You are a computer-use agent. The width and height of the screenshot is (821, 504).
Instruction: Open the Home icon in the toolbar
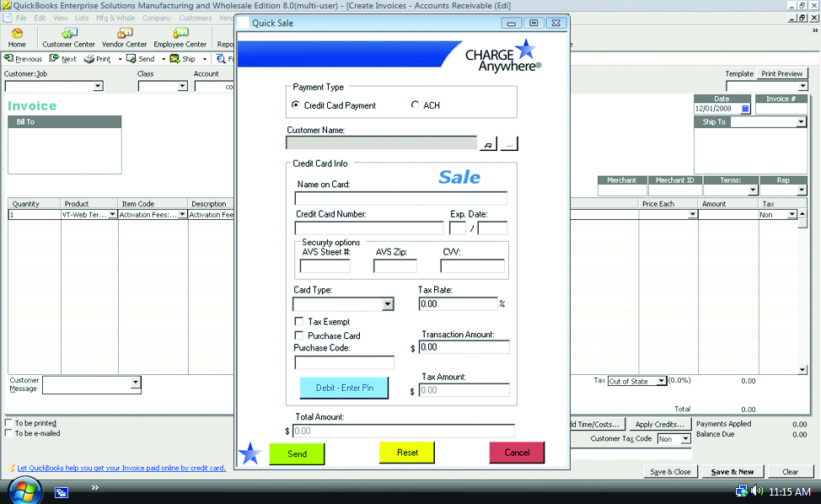click(17, 37)
